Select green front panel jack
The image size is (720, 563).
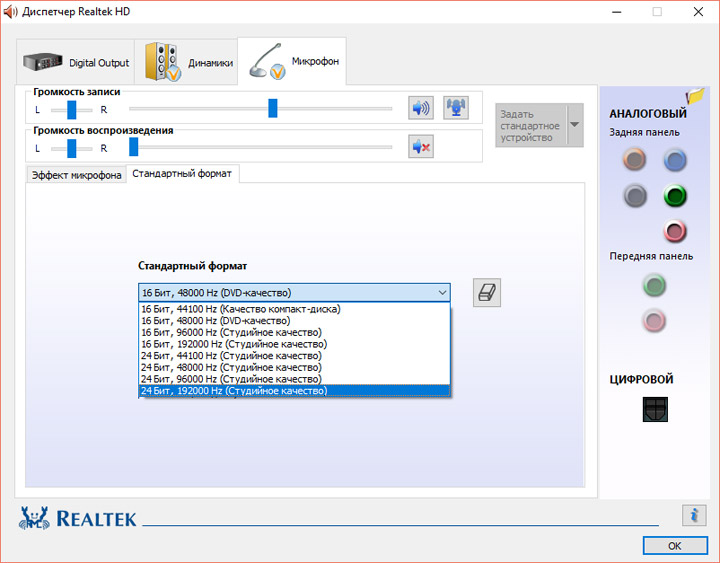click(654, 285)
